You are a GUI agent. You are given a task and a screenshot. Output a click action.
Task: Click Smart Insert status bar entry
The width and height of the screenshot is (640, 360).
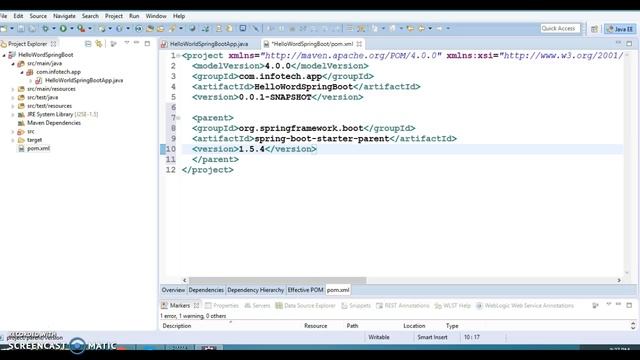[x=432, y=337]
